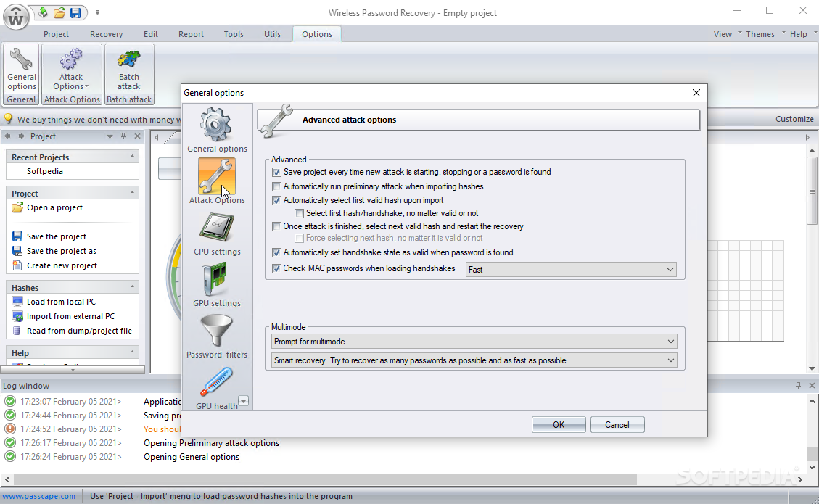Open the Prompt for multimode dropdown
This screenshot has width=819, height=504.
[474, 342]
